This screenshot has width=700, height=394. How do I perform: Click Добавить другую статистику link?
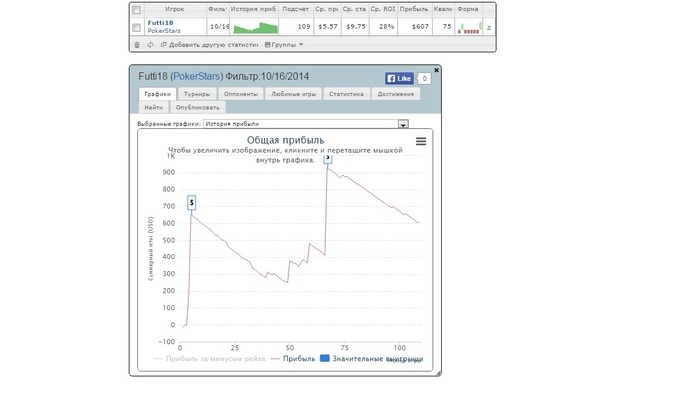point(209,45)
